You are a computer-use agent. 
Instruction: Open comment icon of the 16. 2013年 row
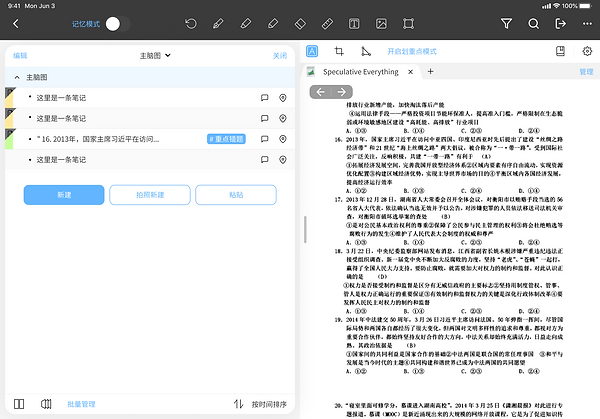point(264,139)
